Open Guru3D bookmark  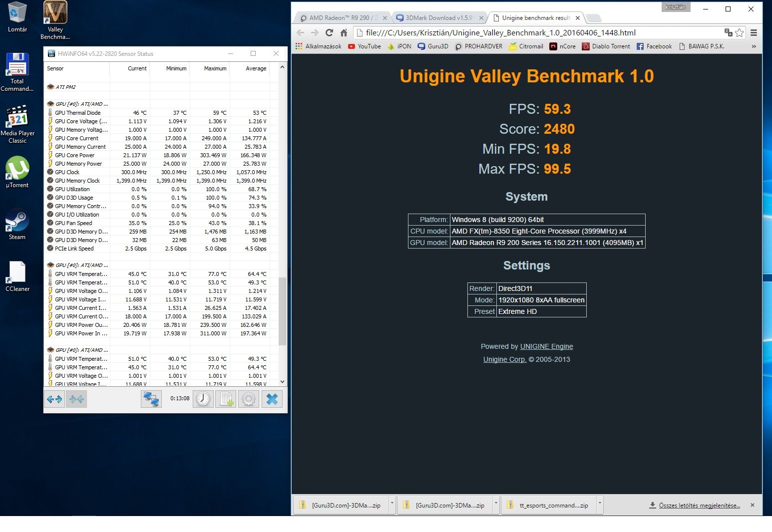click(x=433, y=46)
